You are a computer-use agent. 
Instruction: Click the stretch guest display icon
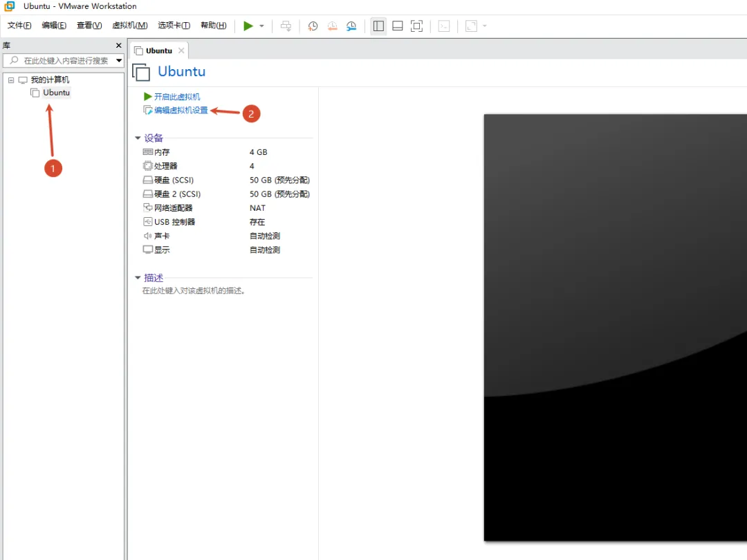[x=471, y=26]
